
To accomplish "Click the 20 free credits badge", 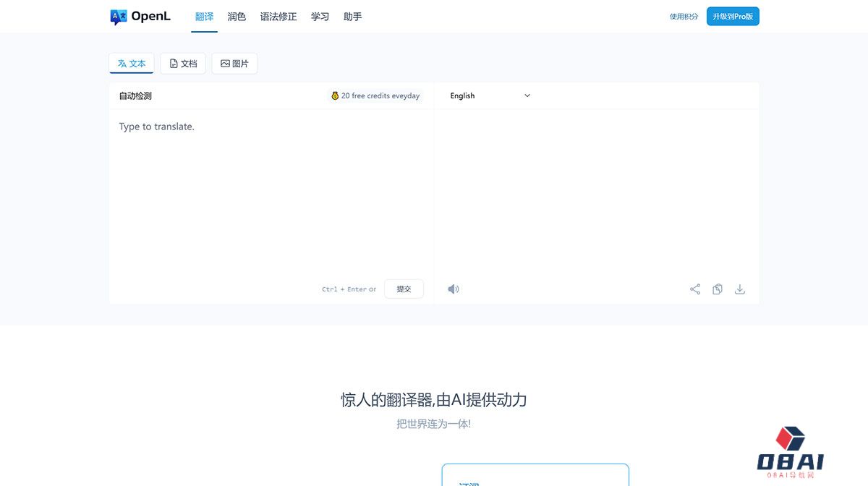I will 375,95.
